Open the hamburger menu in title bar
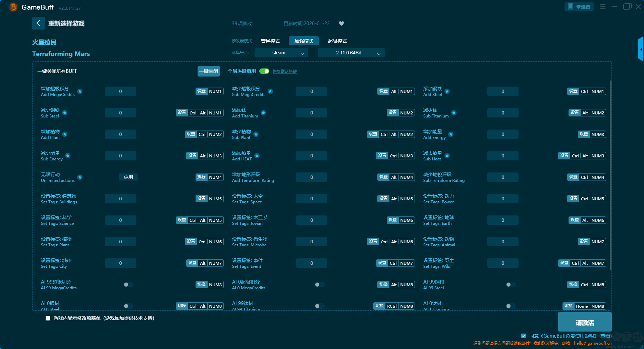The width and height of the screenshot is (644, 349). [603, 7]
